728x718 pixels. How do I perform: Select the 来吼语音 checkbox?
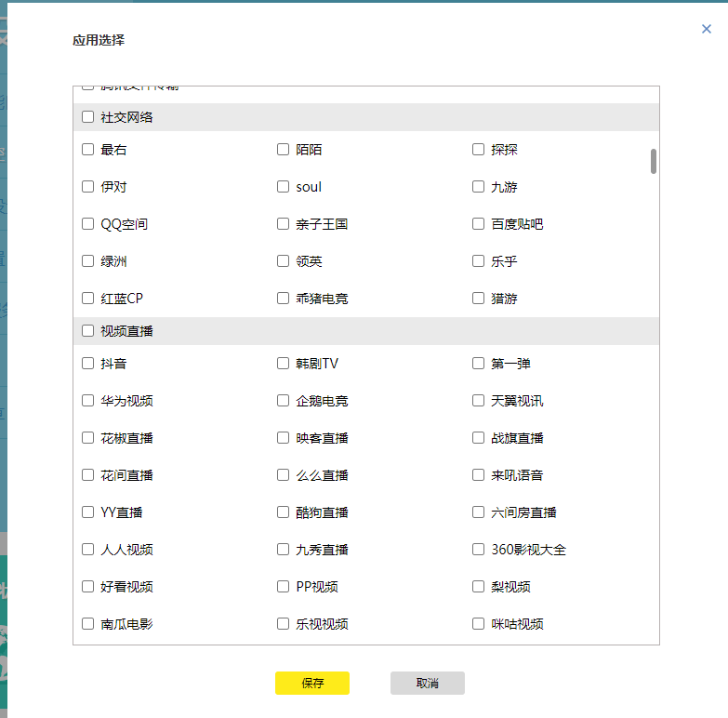coord(478,474)
